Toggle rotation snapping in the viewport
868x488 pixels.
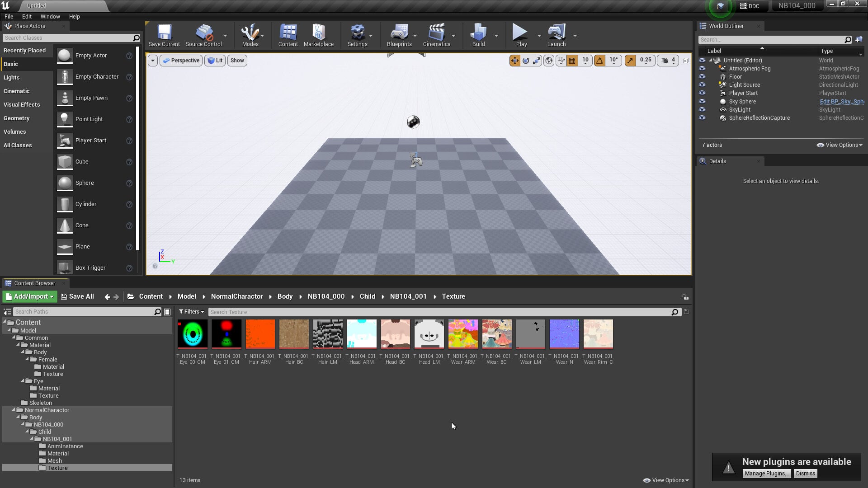tap(600, 61)
